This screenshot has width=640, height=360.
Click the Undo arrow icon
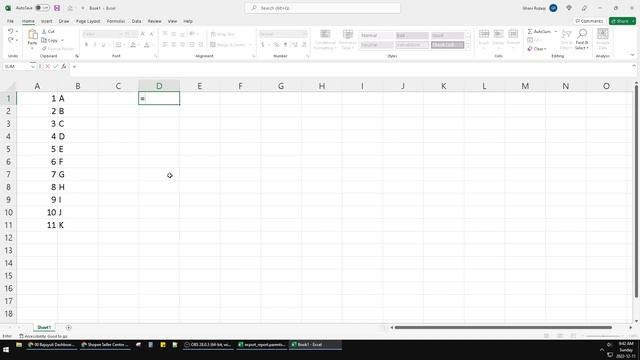click(10, 31)
